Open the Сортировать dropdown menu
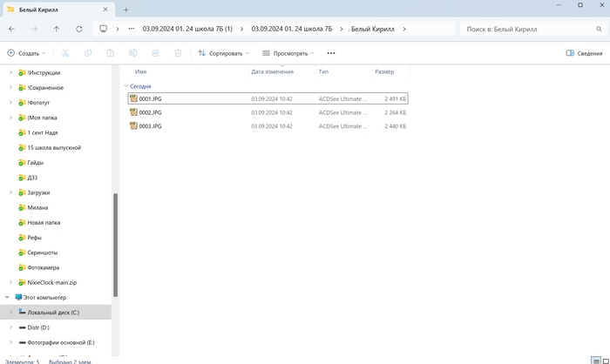 coord(223,53)
